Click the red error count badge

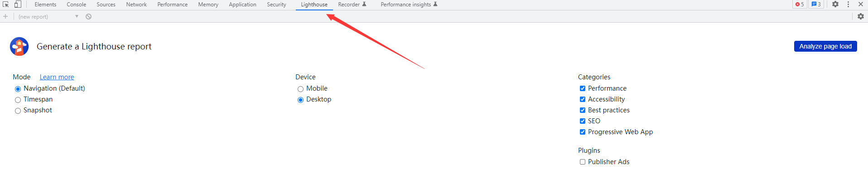tap(800, 4)
